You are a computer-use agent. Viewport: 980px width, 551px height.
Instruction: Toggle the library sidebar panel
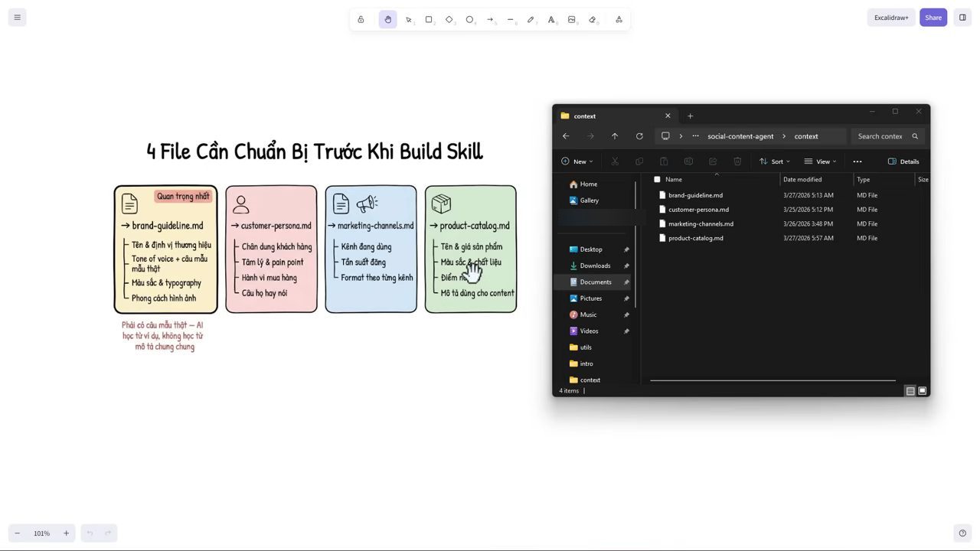point(962,18)
